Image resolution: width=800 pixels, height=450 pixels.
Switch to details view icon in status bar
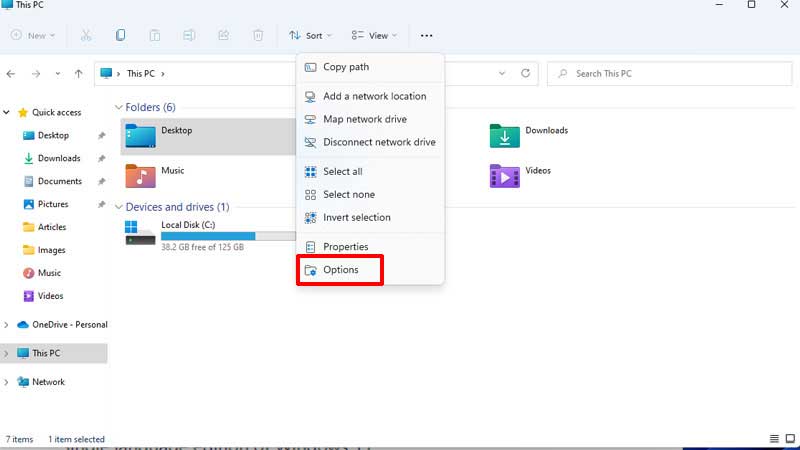[x=774, y=439]
